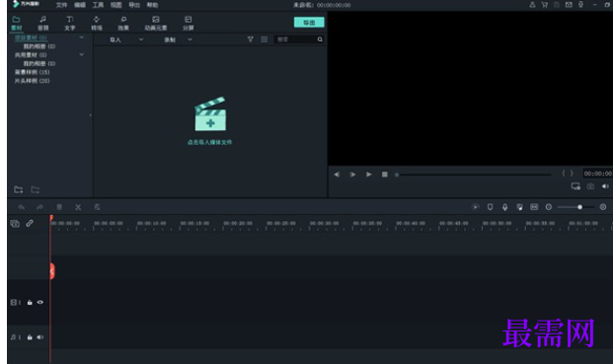Select 我的相册 under 共用素材
The height and width of the screenshot is (364, 613).
pyautogui.click(x=39, y=64)
